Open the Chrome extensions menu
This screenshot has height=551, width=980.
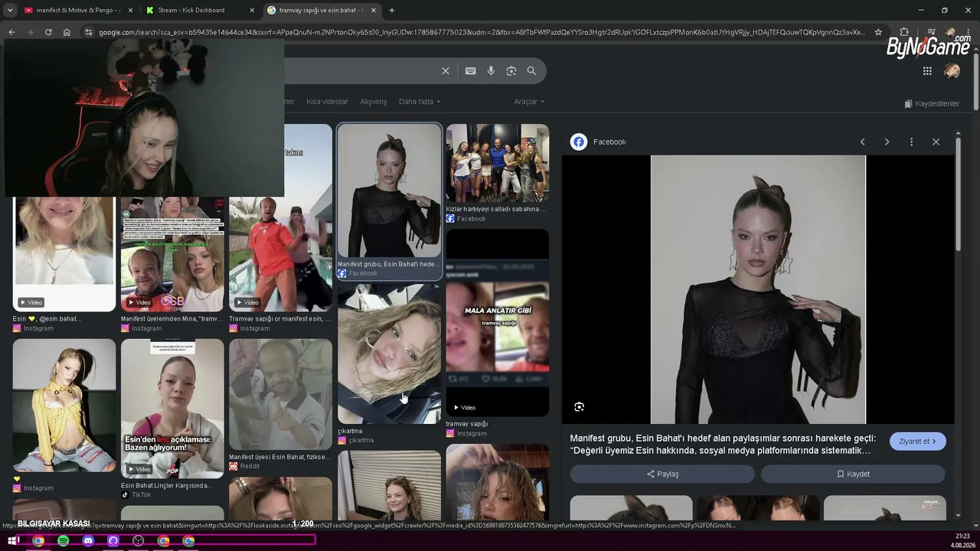tap(904, 32)
